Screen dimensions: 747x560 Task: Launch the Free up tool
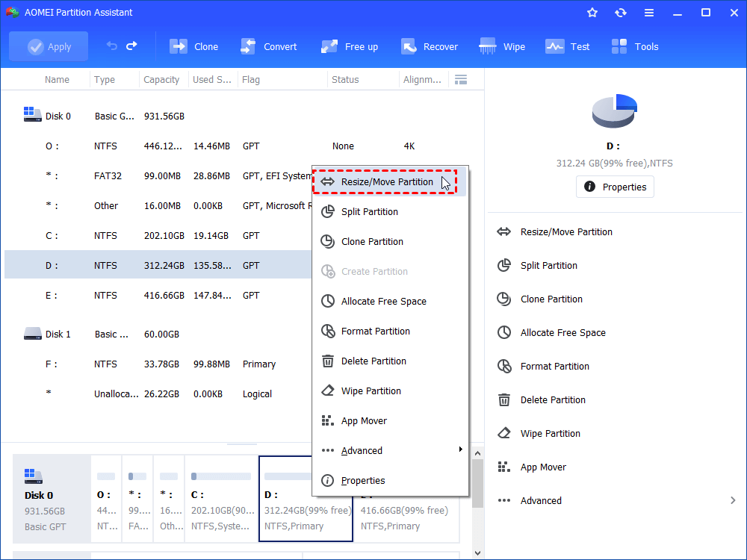click(x=349, y=46)
